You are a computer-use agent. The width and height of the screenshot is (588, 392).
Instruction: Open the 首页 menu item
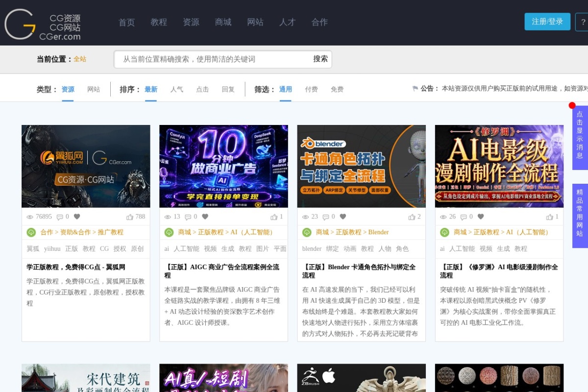coord(126,22)
